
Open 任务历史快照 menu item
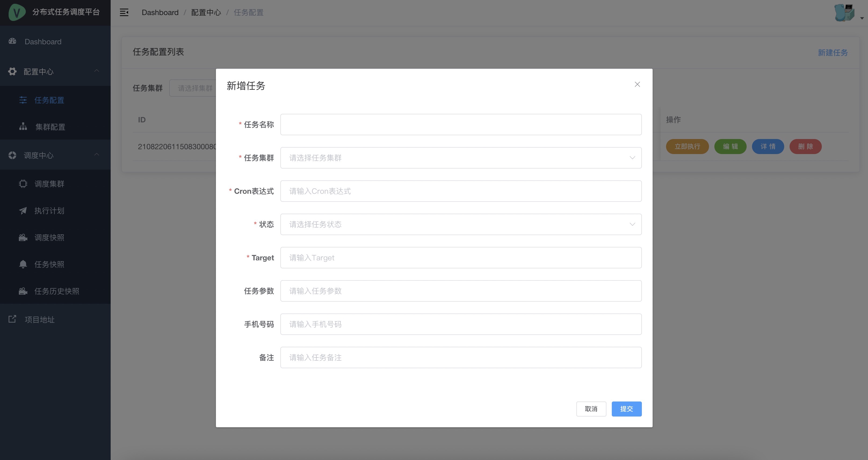57,291
